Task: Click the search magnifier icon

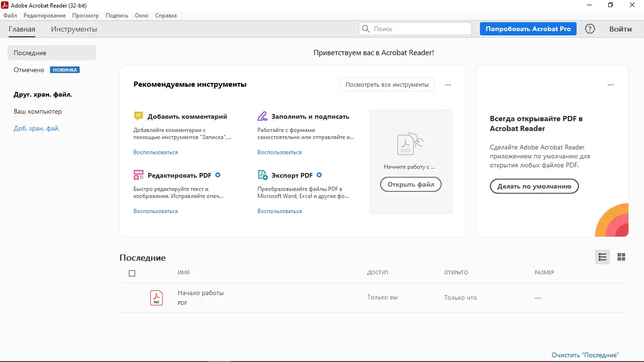Action: click(365, 29)
